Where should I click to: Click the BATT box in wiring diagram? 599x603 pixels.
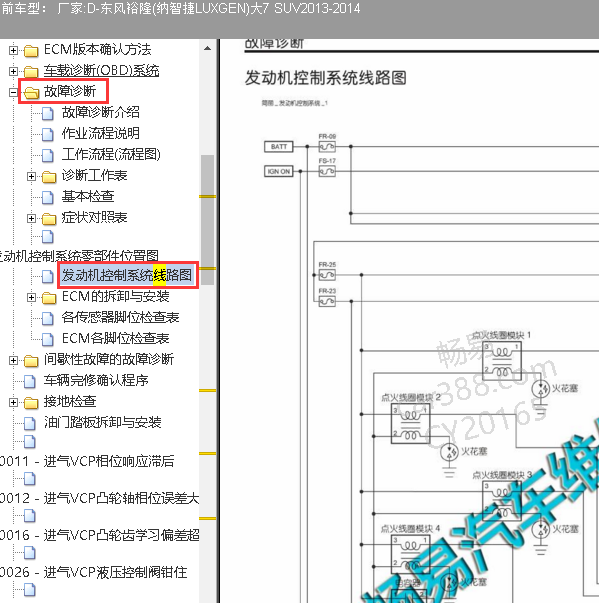coord(279,147)
